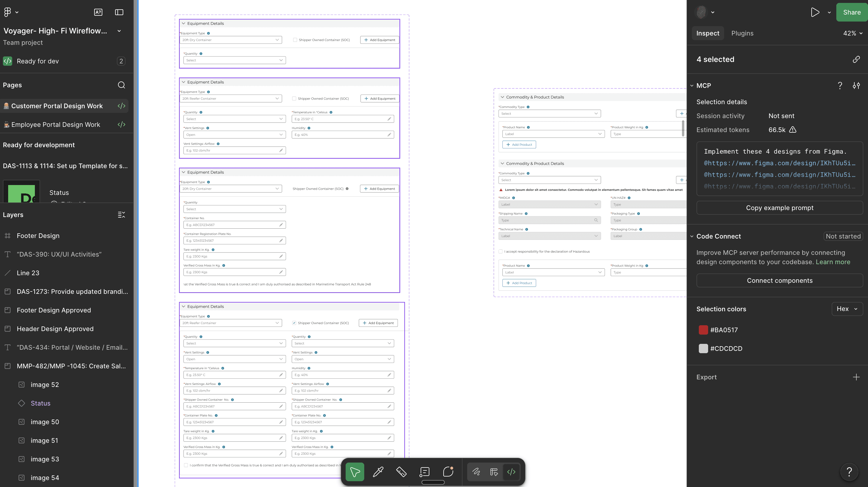Check SOC box in 20ft Dry Container section
The height and width of the screenshot is (487, 868).
point(295,40)
